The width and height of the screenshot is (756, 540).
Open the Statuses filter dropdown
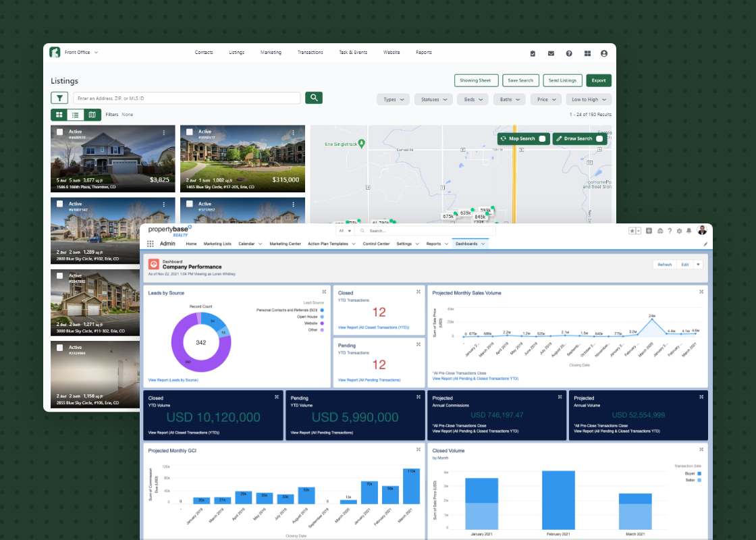[x=433, y=99]
